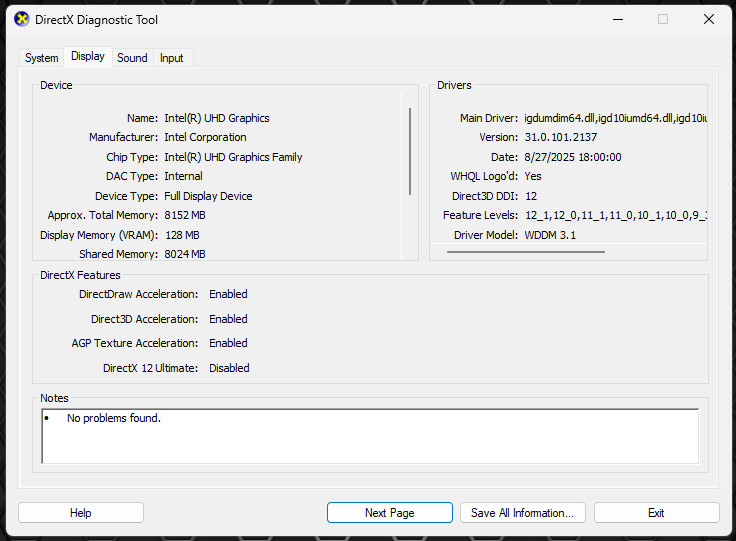Select the 'Intel Corporation' manufacturer value
The height and width of the screenshot is (541, 736).
[205, 137]
